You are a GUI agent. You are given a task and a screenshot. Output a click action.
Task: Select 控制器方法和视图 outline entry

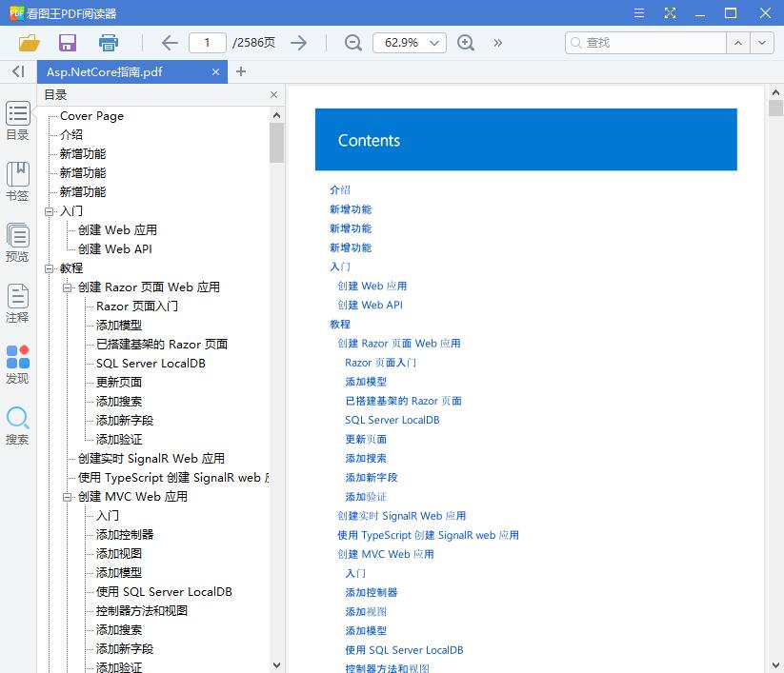pos(142,611)
